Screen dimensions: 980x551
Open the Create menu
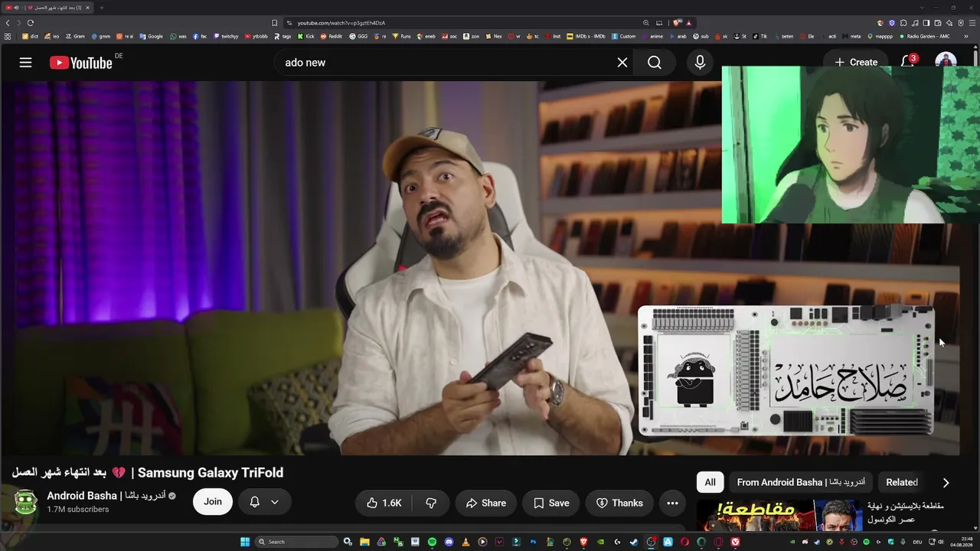856,62
